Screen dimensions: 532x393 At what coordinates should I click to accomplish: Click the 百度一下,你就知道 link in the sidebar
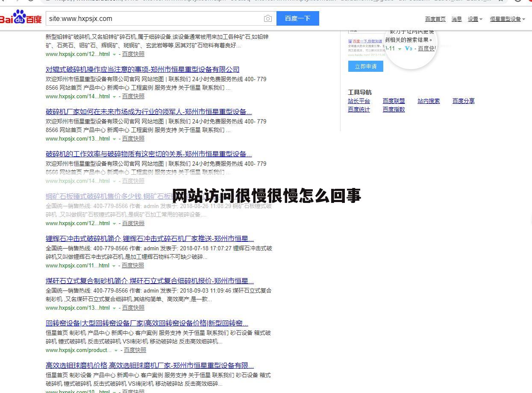(x=367, y=41)
